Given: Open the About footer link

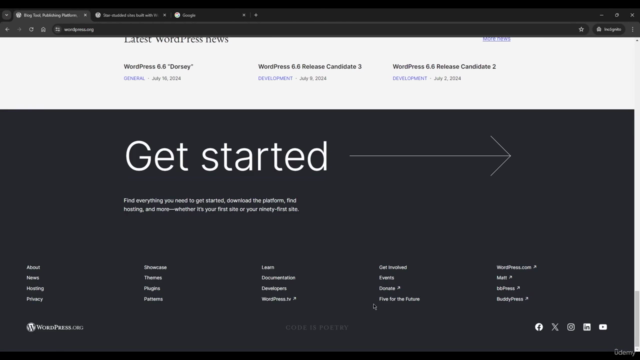Looking at the screenshot, I should [33, 267].
